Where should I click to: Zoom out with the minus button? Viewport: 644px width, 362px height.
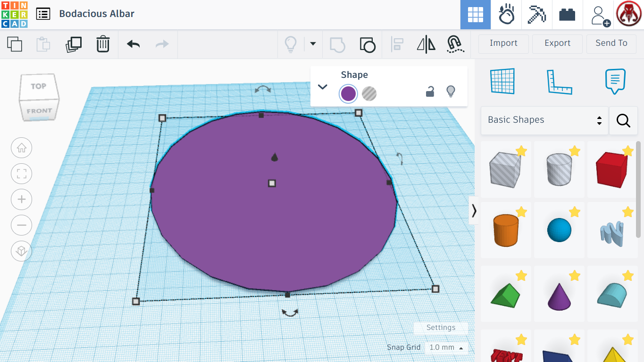(21, 225)
